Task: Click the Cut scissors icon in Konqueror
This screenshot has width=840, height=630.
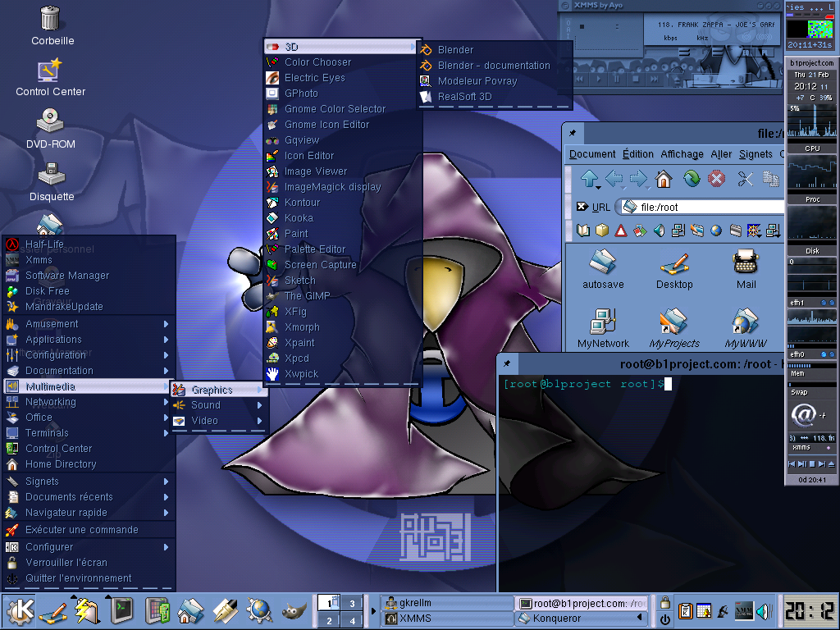Action: 745,179
